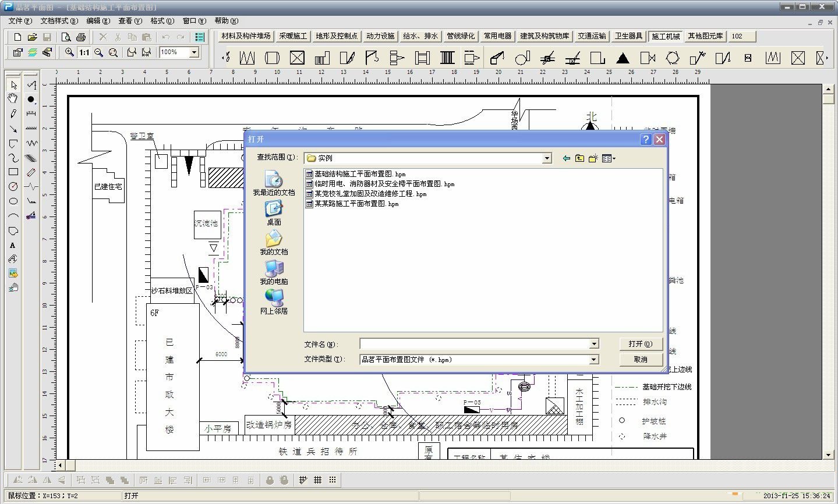This screenshot has width=838, height=504.
Task: Toggle the 1:1 actual size button
Action: 84,52
